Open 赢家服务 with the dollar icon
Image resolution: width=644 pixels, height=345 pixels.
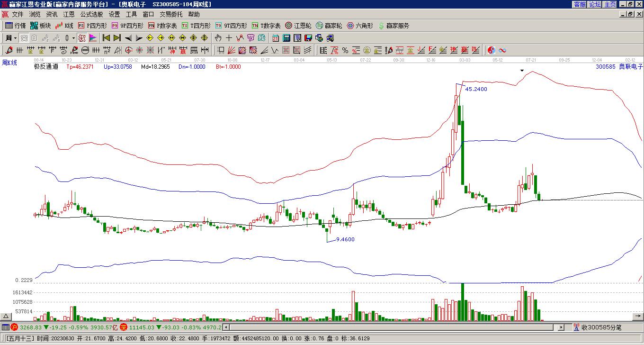tap(394, 26)
